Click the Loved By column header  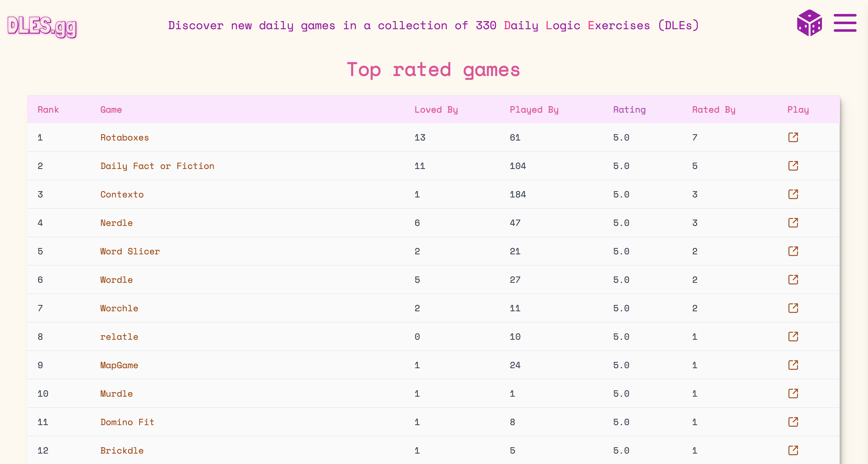pyautogui.click(x=436, y=110)
